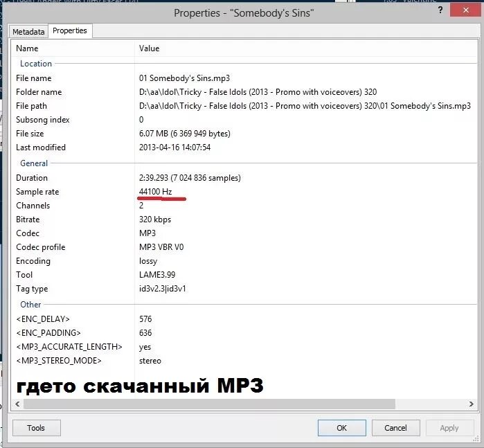This screenshot has height=448, width=484.
Task: Select the Location group header
Action: click(x=36, y=64)
